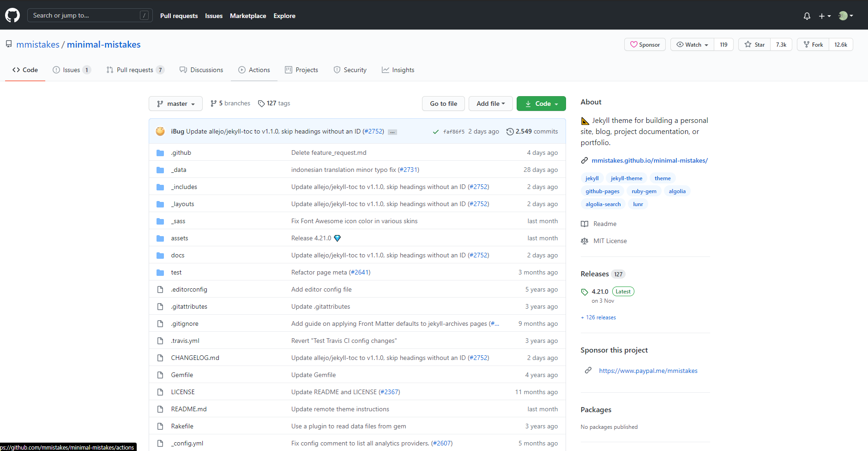Switch to the Issues tab
868x451 pixels.
pos(72,70)
